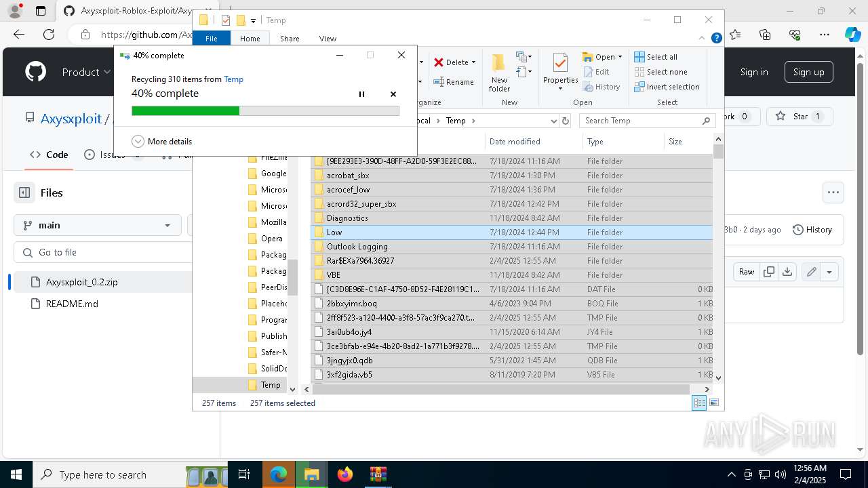The image size is (868, 488).
Task: Open README.md in file tree
Action: click(72, 304)
